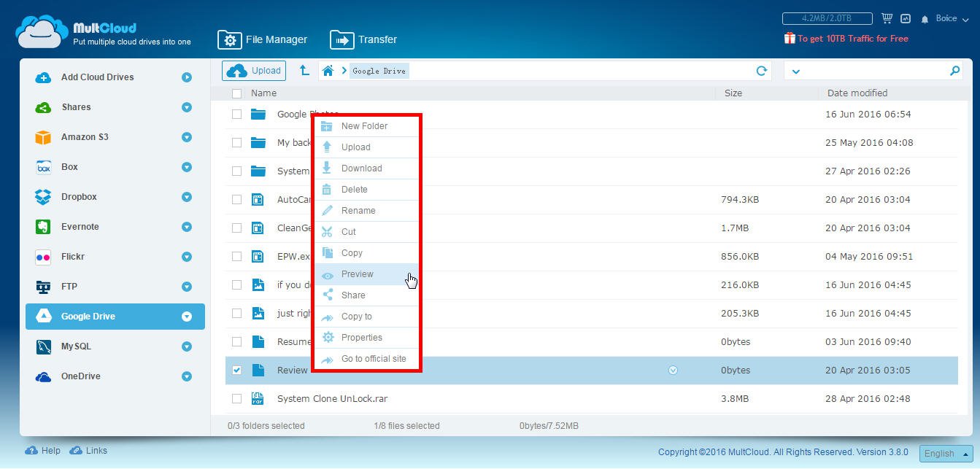Open the File Manager gear icon
The image size is (980, 469).
click(x=229, y=39)
